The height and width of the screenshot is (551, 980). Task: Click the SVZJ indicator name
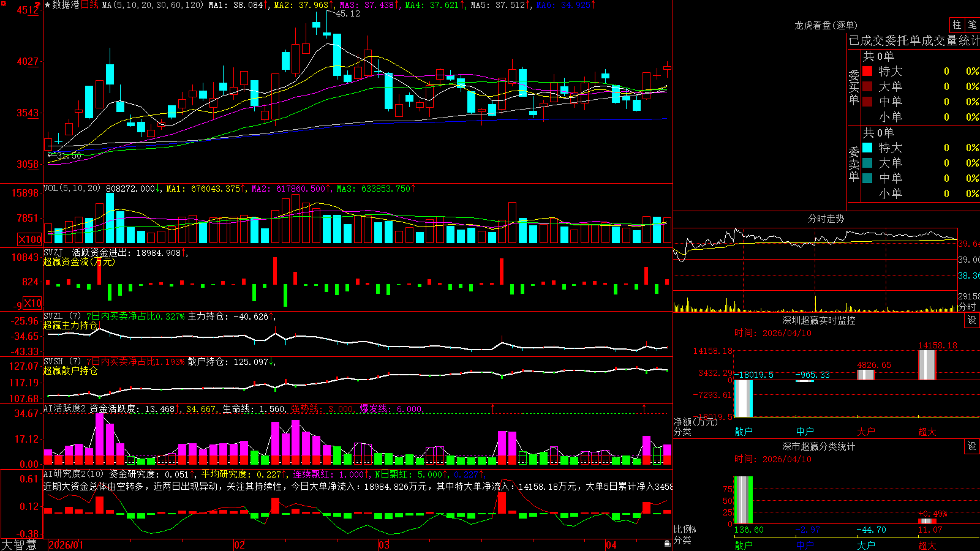click(x=53, y=252)
